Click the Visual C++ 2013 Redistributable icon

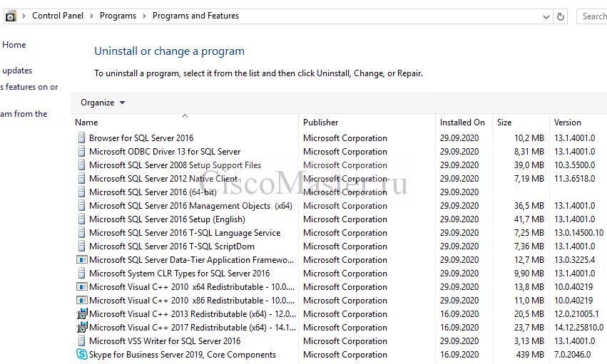[x=82, y=313]
